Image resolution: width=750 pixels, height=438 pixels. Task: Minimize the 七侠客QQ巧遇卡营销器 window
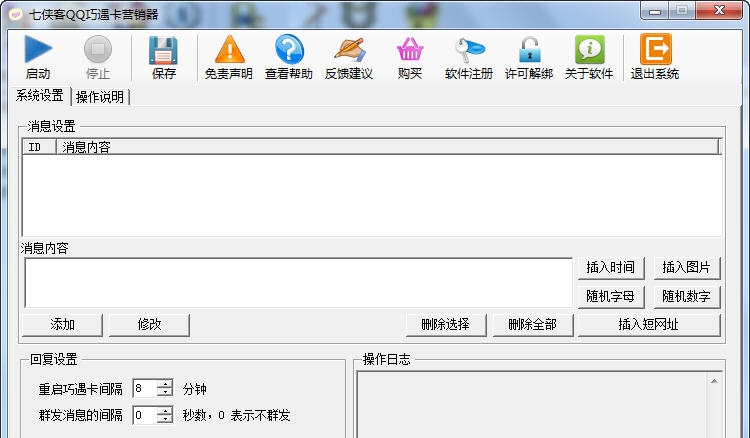click(x=655, y=11)
